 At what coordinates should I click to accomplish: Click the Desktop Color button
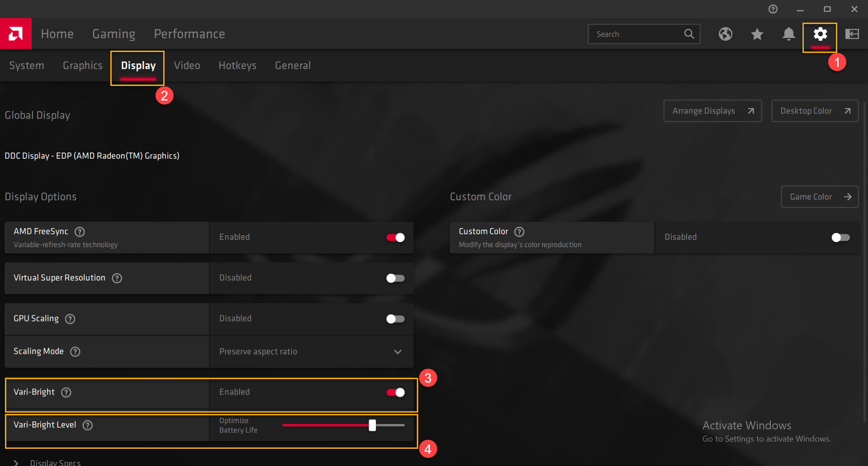[x=815, y=111]
